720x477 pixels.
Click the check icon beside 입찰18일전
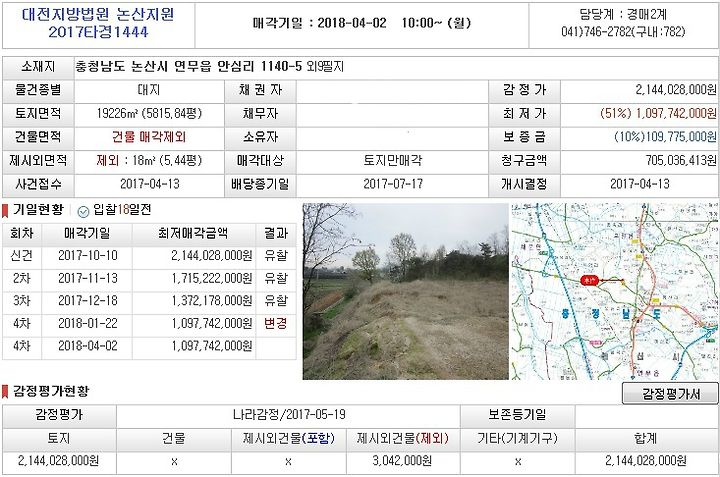tap(83, 211)
